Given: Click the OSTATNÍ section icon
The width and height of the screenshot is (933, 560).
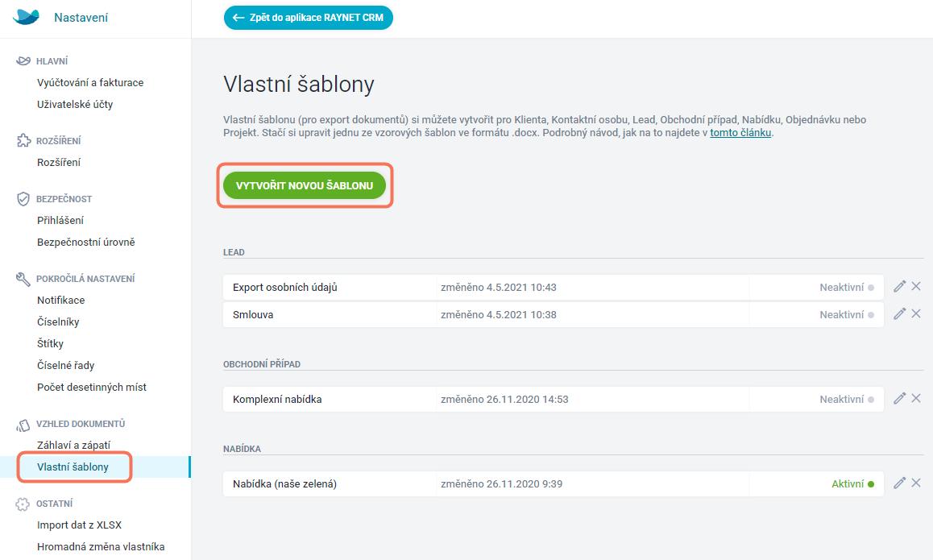Looking at the screenshot, I should point(23,504).
